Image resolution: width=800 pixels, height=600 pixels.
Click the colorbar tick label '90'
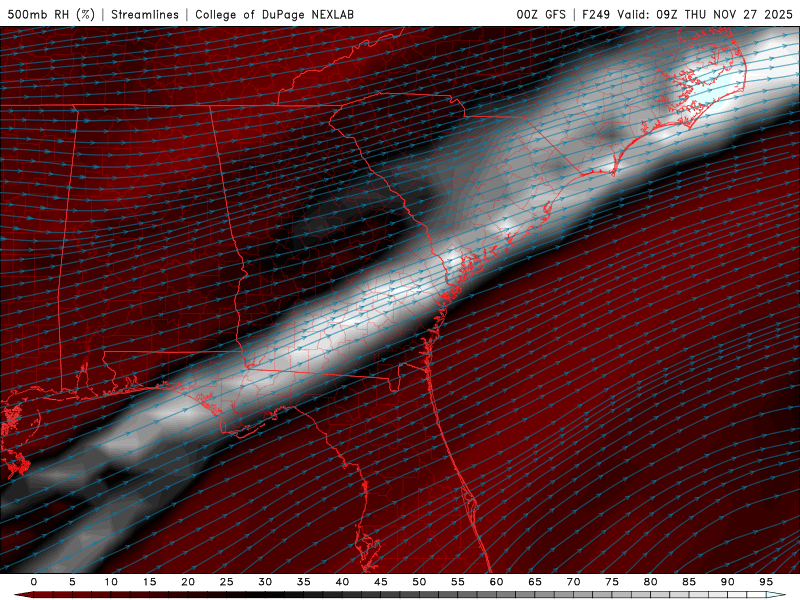[727, 582]
